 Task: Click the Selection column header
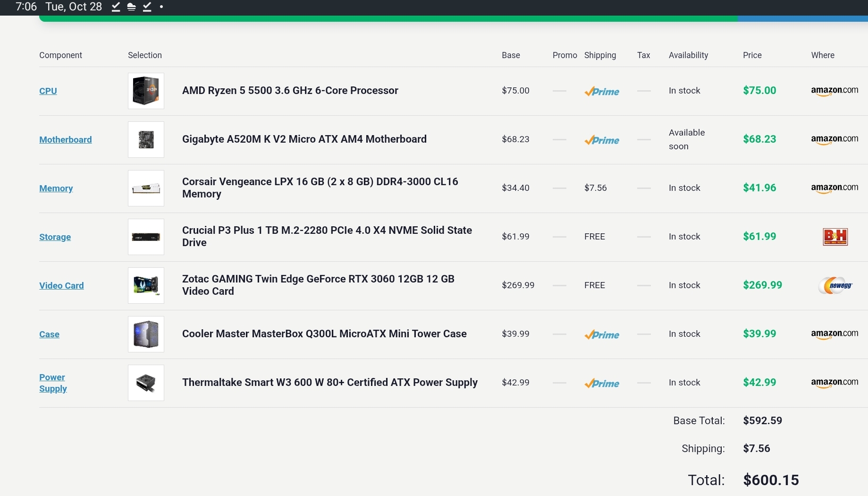(145, 55)
